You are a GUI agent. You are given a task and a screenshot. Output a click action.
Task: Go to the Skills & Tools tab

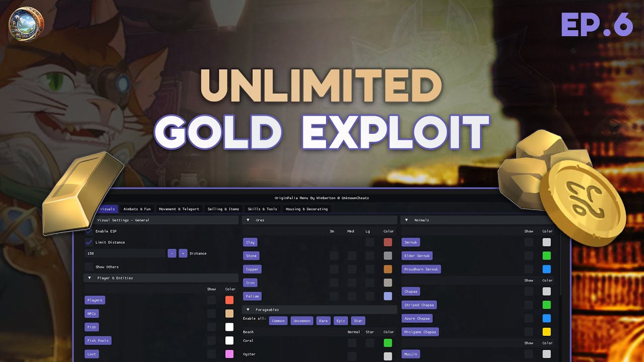tap(262, 209)
